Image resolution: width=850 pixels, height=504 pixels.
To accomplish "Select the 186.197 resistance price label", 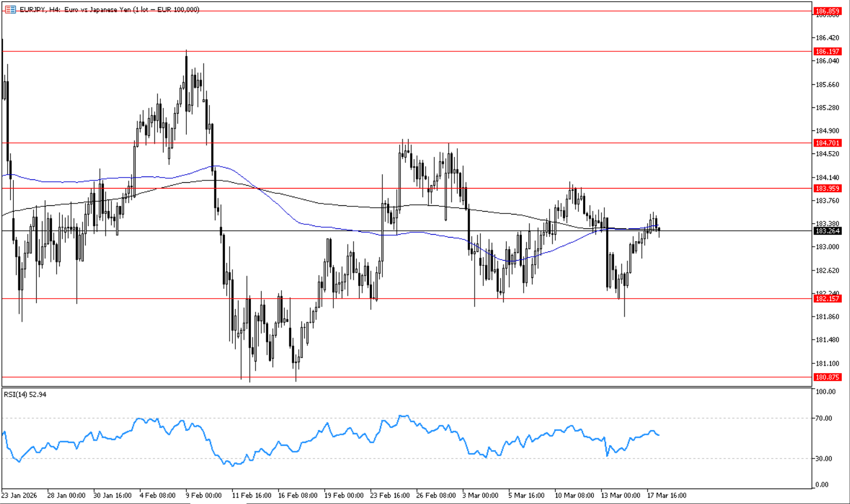I will coord(827,51).
